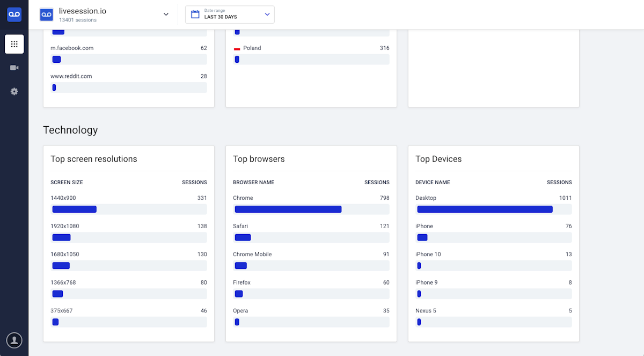Click the livesession.io website logo icon
The height and width of the screenshot is (356, 644).
(46, 14)
